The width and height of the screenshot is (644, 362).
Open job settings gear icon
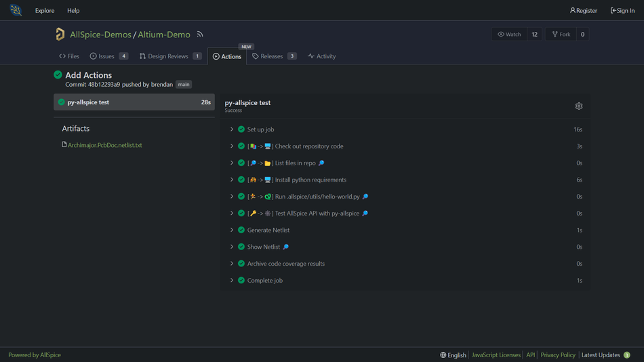579,106
